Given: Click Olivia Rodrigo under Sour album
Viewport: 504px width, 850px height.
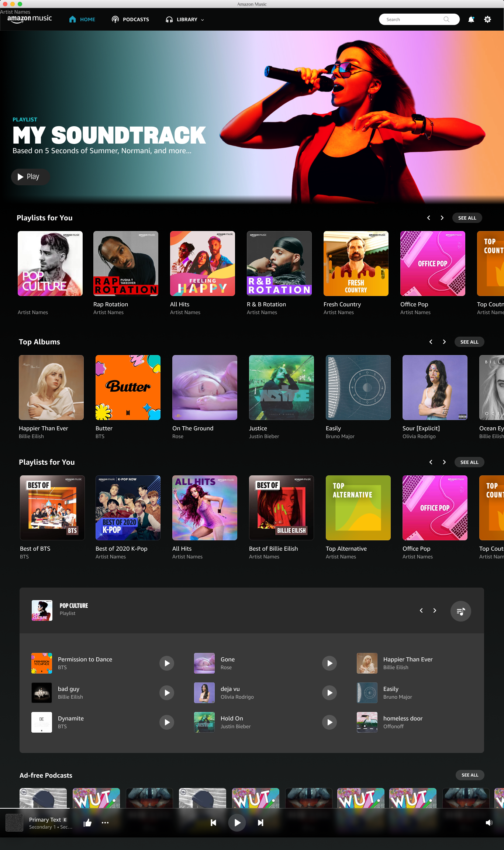Looking at the screenshot, I should [x=419, y=436].
